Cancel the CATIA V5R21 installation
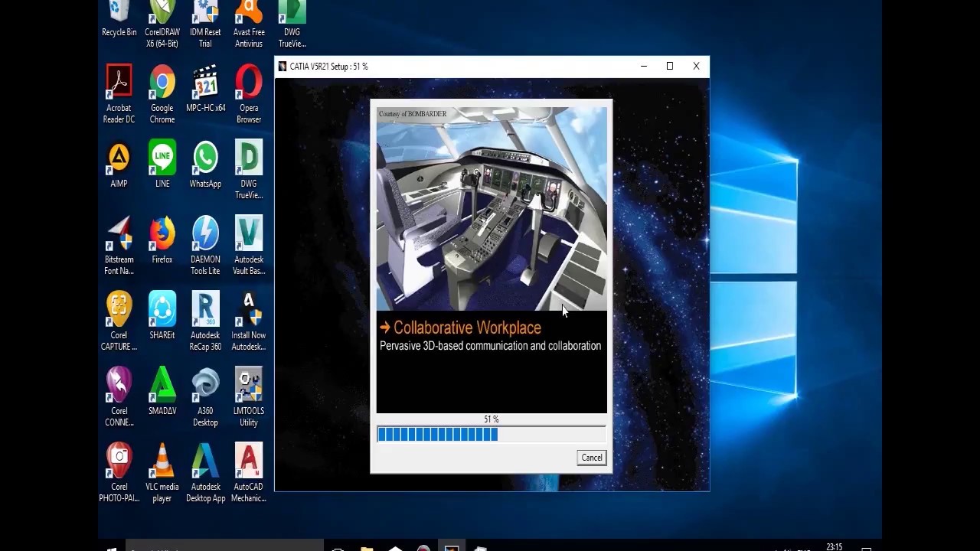 (x=592, y=458)
